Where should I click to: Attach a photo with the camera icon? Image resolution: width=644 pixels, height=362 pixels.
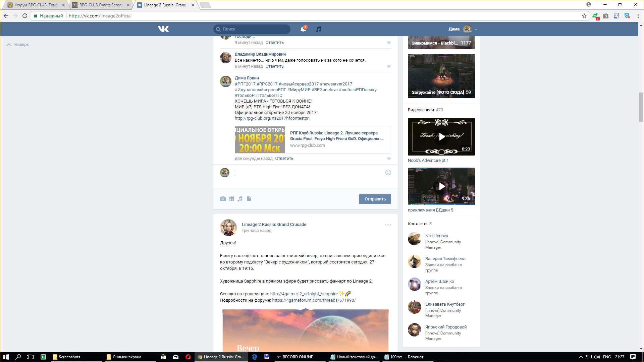(x=223, y=199)
